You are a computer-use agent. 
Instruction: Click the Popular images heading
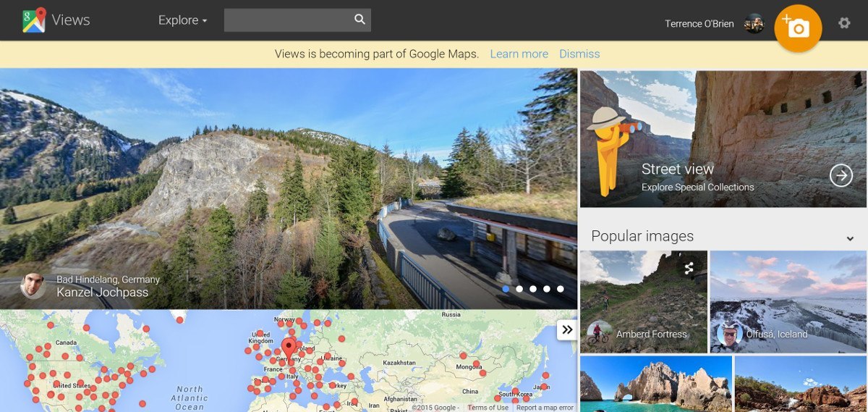[x=642, y=236]
